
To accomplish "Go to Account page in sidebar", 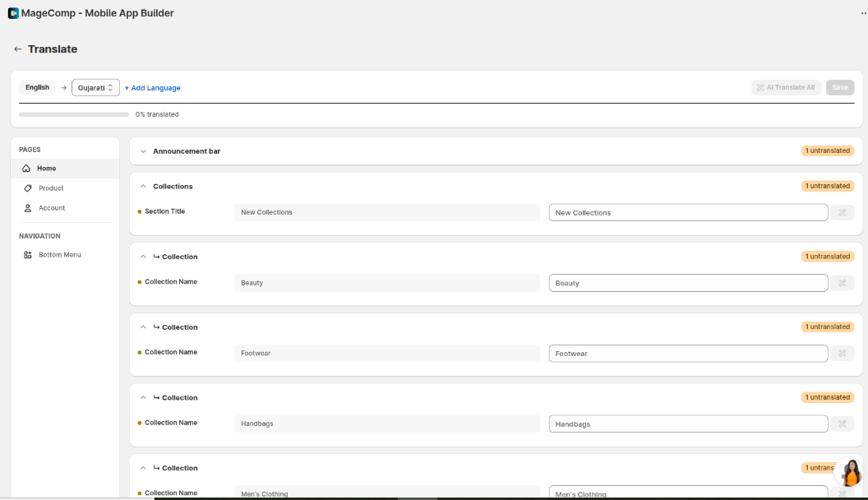I will (x=51, y=208).
